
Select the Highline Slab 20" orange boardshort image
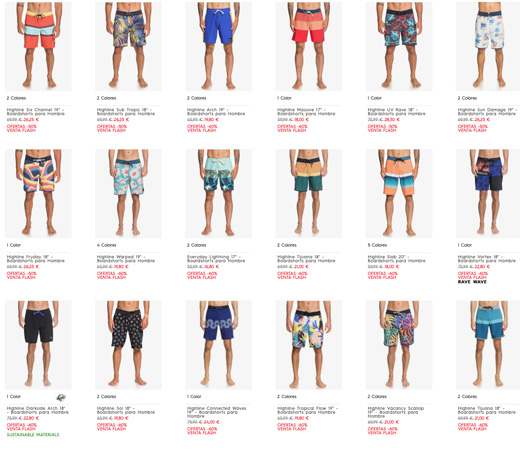399,194
